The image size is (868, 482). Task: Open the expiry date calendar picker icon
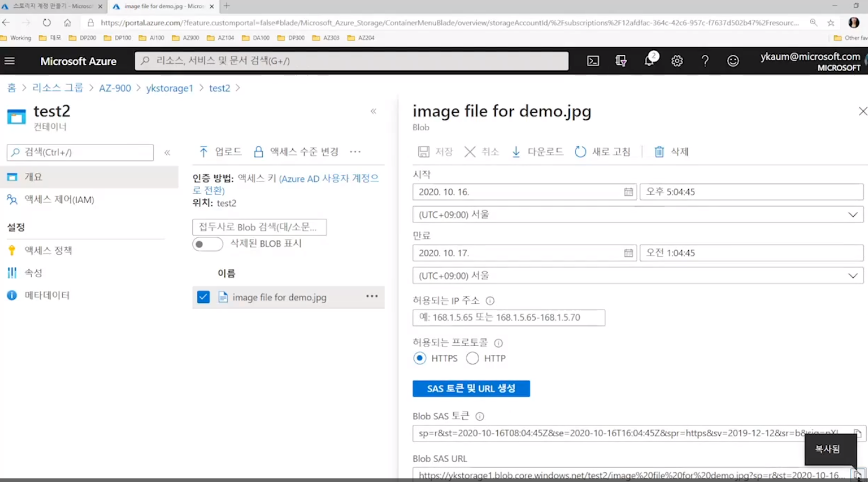coord(628,253)
